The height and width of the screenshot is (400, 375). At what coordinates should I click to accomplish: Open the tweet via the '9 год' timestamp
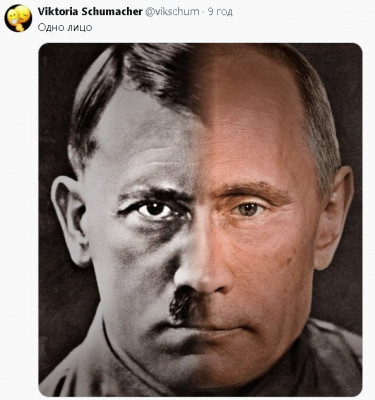point(220,12)
